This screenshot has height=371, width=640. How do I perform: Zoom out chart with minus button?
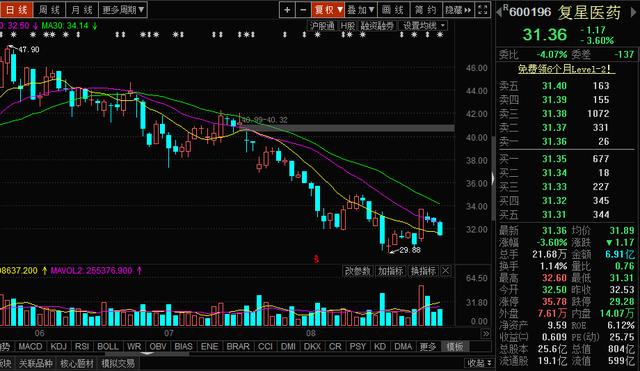point(303,10)
